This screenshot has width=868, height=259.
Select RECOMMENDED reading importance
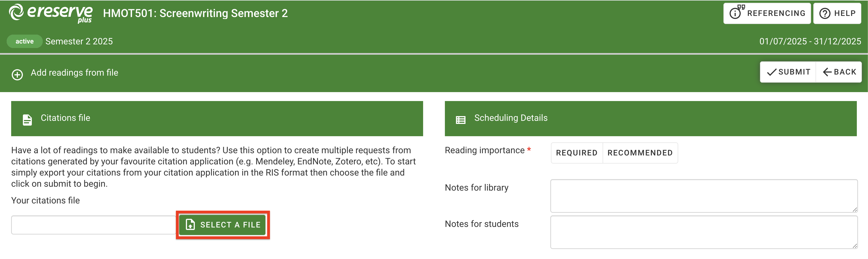pos(640,153)
